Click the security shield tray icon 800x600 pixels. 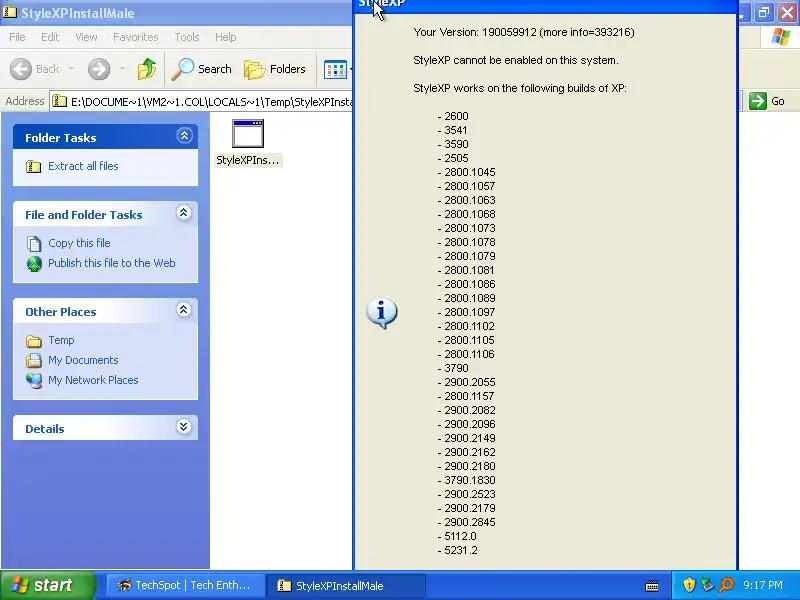(689, 585)
